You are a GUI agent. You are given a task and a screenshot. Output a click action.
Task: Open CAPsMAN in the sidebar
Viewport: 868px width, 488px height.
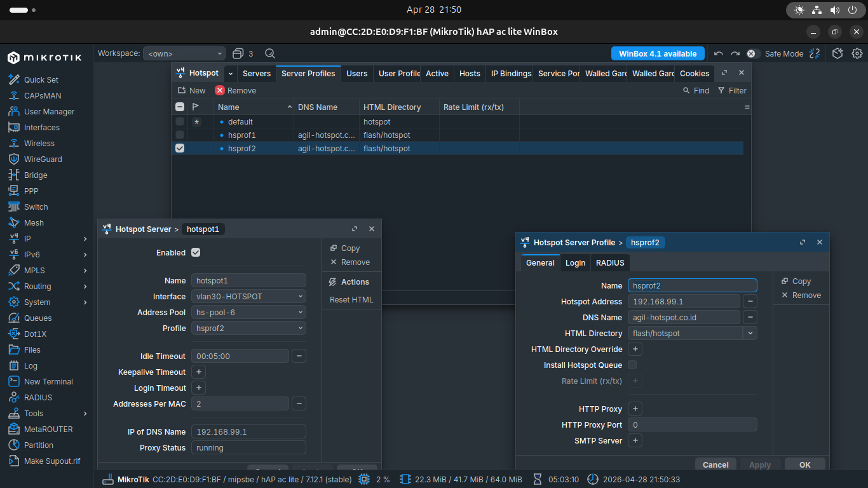click(x=43, y=96)
